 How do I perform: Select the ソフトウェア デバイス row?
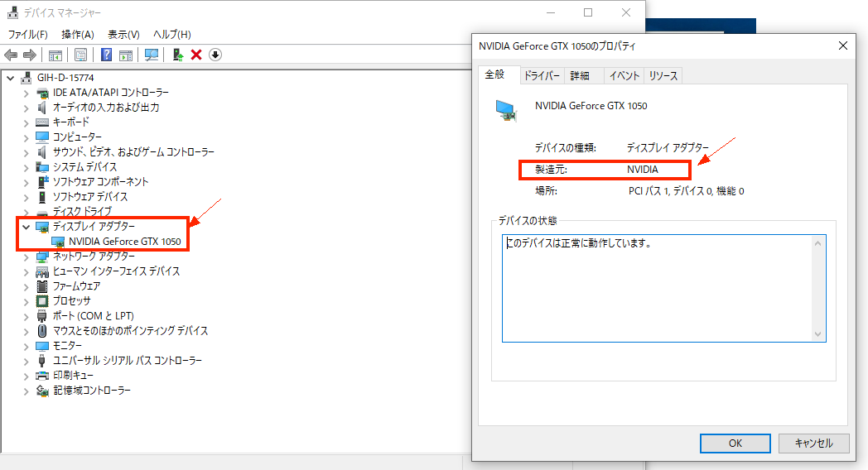click(90, 197)
